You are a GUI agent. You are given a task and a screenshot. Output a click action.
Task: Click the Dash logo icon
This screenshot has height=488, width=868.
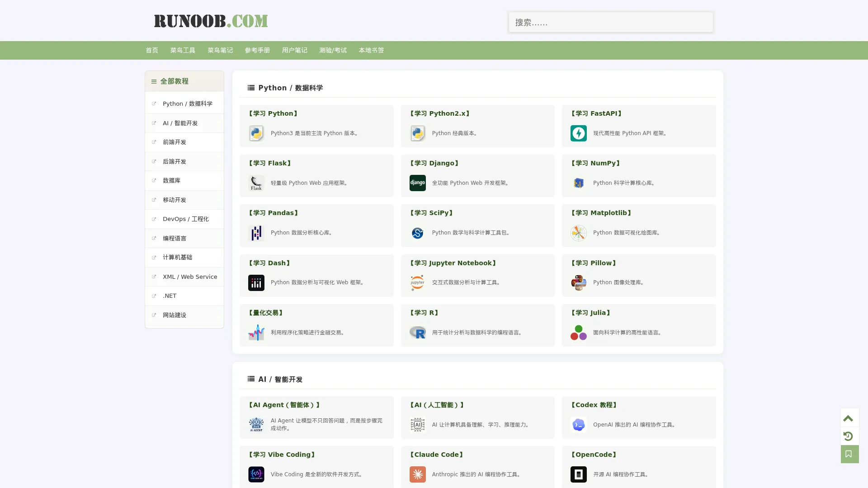(x=256, y=283)
